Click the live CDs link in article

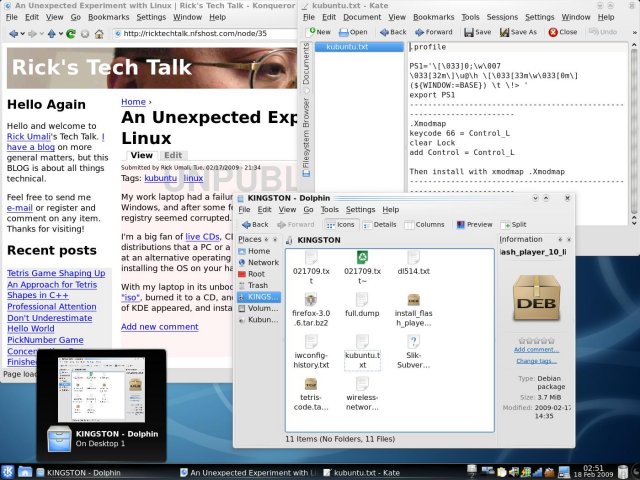click(x=202, y=236)
